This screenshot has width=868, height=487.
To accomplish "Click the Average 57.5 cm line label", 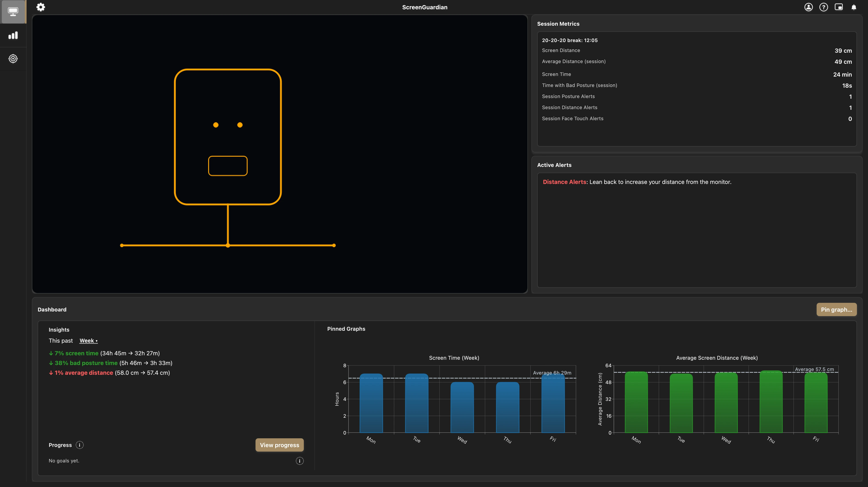I will point(814,369).
